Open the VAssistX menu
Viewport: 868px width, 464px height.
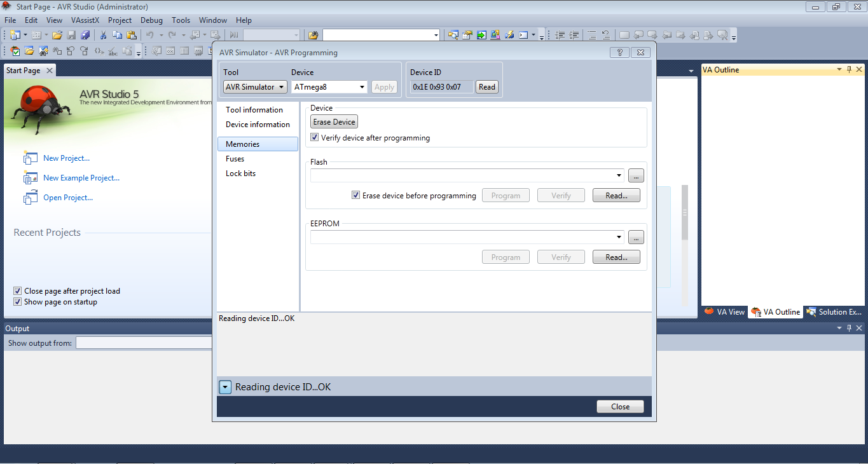coord(85,20)
